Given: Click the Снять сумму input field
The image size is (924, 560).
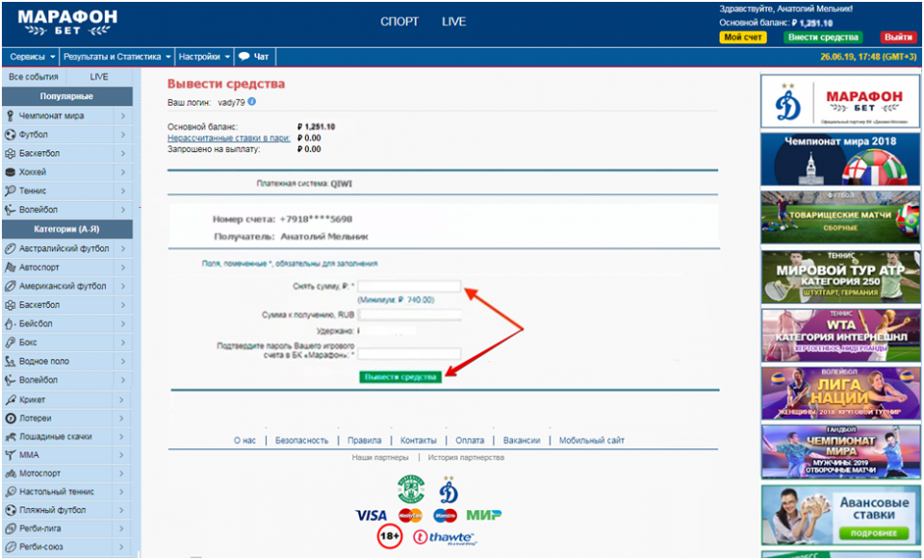Looking at the screenshot, I should click(409, 286).
